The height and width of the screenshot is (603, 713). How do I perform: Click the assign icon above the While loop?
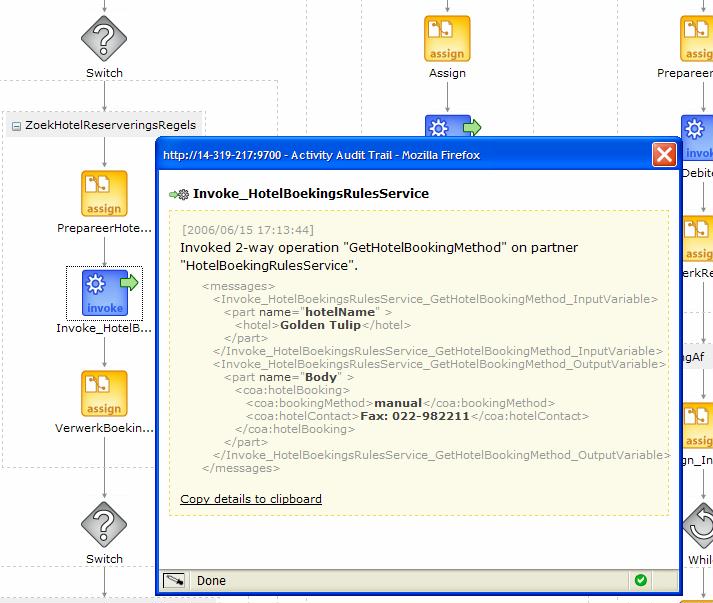(698, 426)
